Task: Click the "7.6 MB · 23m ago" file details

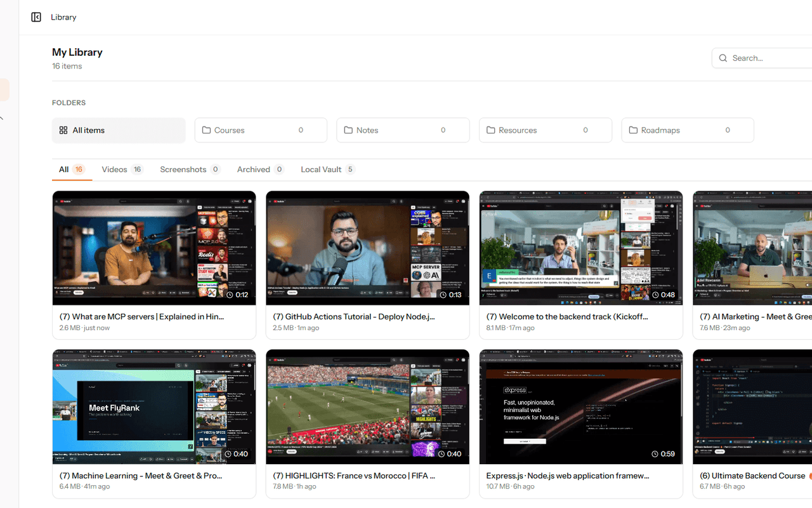Action: pyautogui.click(x=725, y=328)
